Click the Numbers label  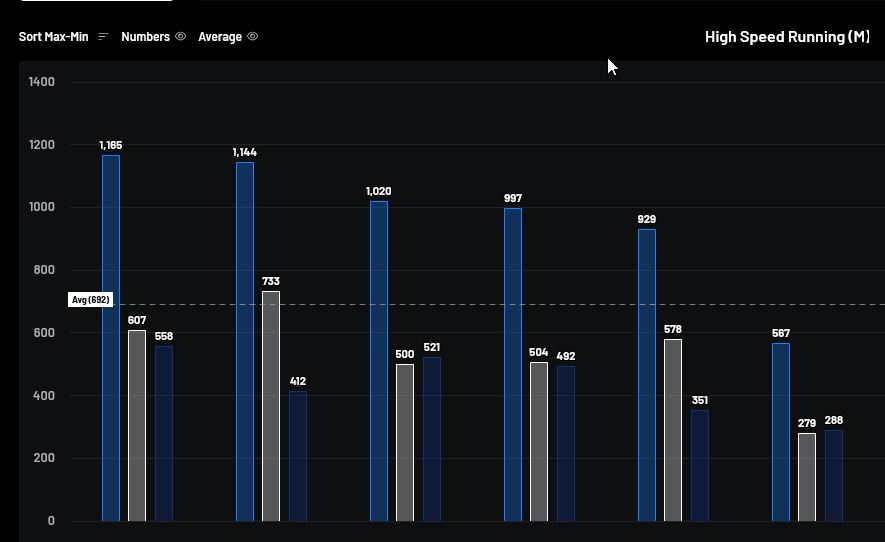(146, 37)
